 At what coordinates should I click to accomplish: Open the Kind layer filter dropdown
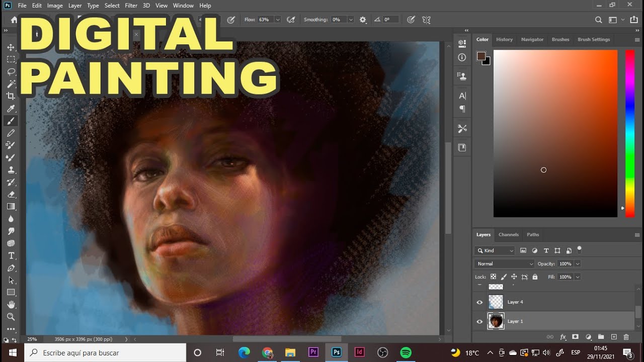point(495,250)
